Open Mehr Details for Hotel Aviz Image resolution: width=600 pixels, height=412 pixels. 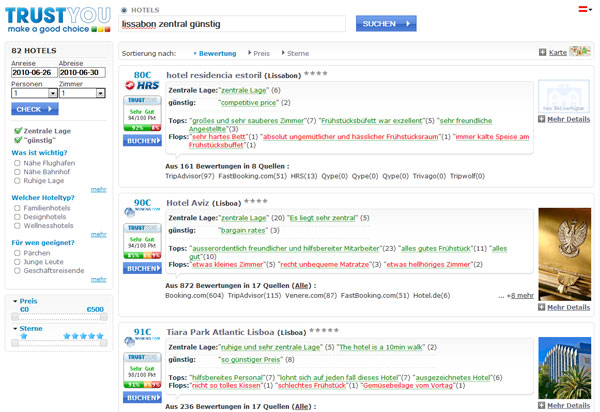(568, 308)
